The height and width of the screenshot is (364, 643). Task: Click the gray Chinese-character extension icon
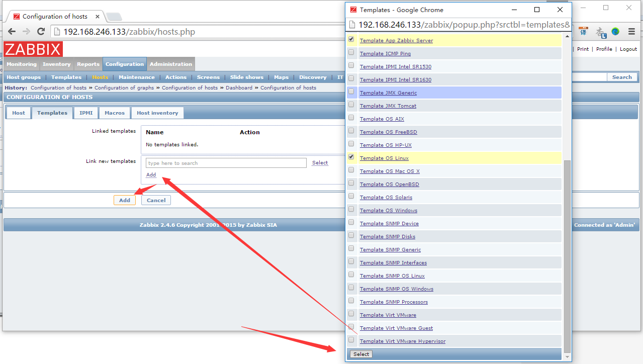[600, 32]
